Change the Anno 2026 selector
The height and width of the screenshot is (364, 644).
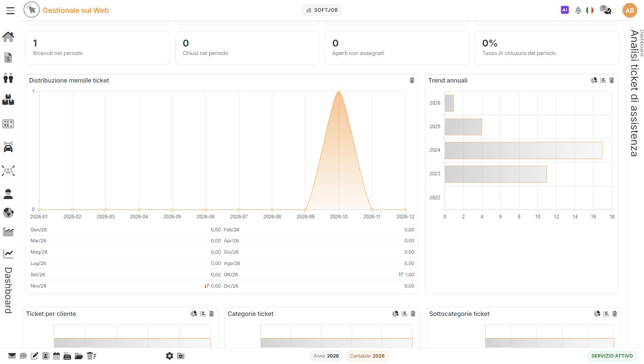point(326,356)
